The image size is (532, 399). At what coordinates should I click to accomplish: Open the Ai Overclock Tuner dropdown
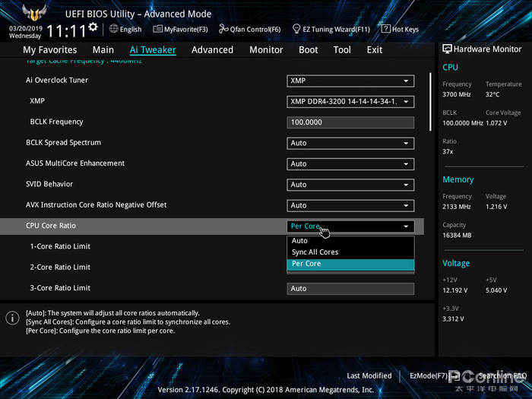point(350,81)
